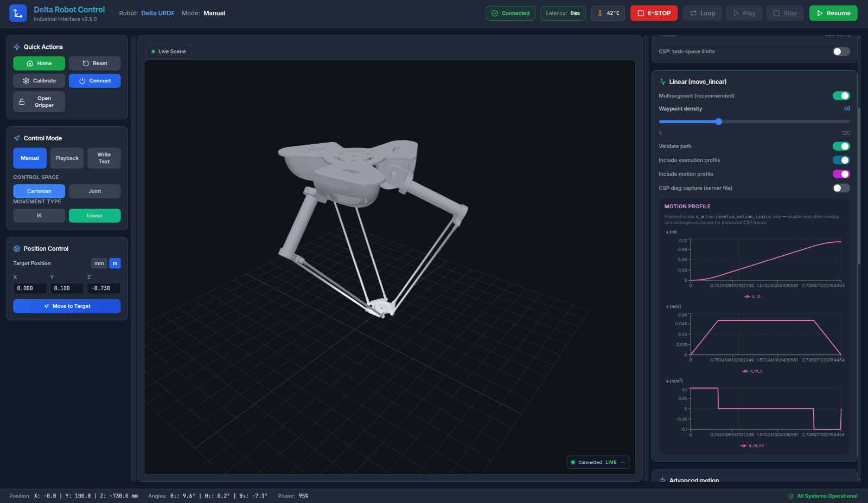
Task: Click the 'MOTION PROFILE' heading
Action: coord(687,207)
